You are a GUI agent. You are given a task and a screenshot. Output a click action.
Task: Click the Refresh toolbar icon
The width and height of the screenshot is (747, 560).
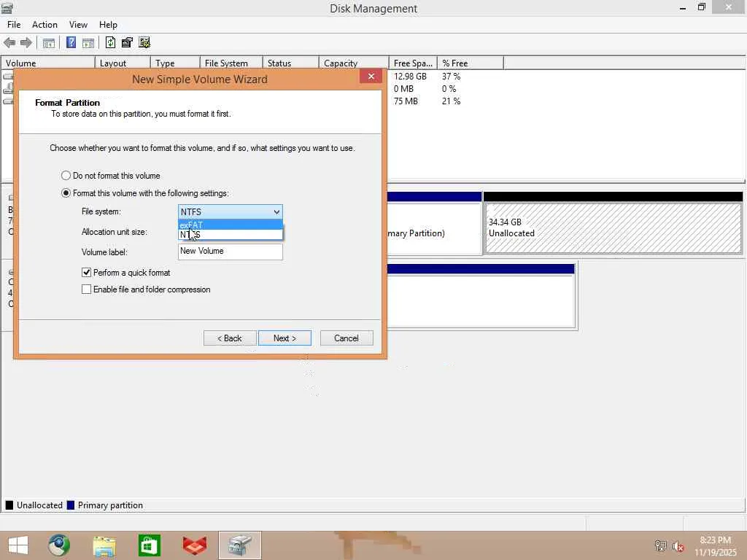pyautogui.click(x=111, y=42)
